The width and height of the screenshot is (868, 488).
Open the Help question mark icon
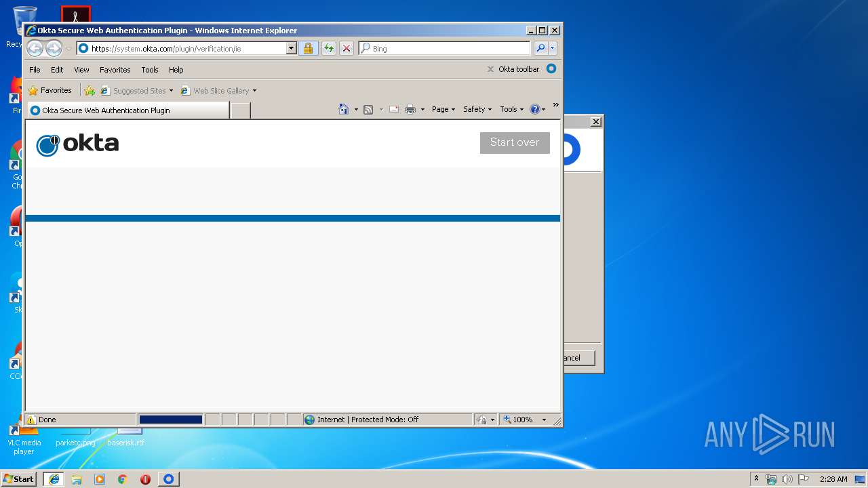tap(538, 109)
